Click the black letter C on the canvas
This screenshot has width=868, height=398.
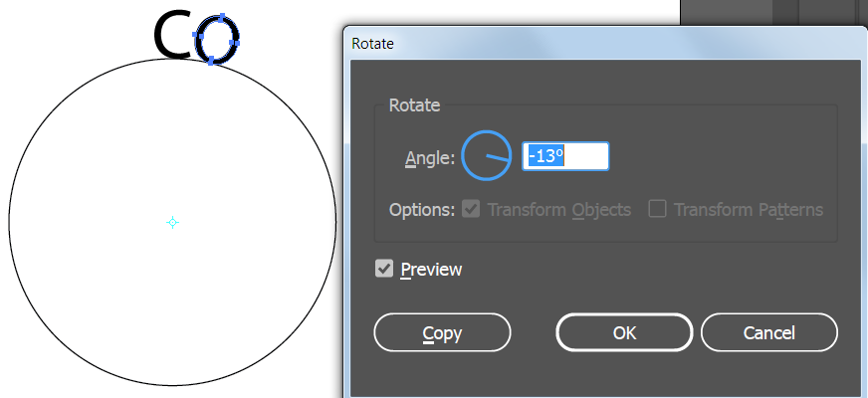172,36
